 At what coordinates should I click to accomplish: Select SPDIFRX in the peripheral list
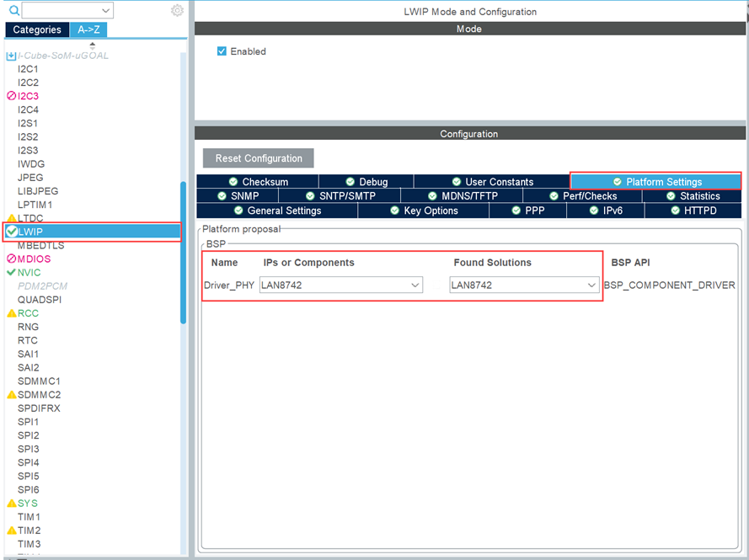click(x=39, y=408)
